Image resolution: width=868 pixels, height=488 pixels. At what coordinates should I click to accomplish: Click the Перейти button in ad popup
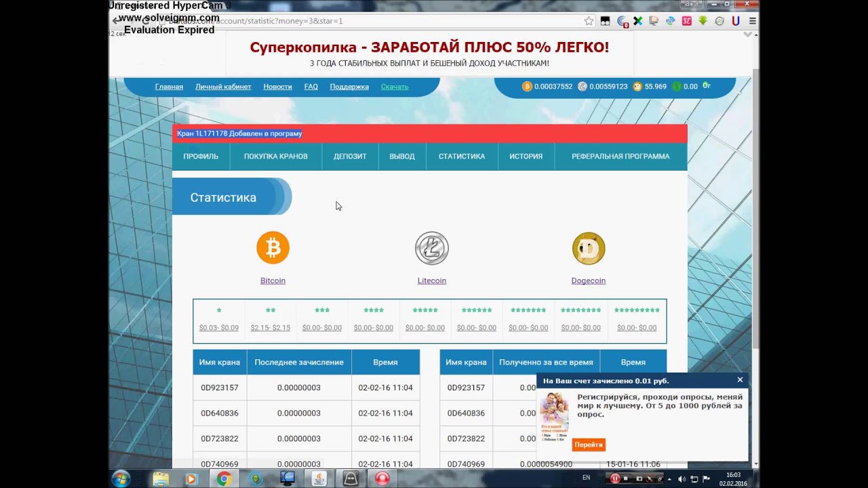click(589, 445)
